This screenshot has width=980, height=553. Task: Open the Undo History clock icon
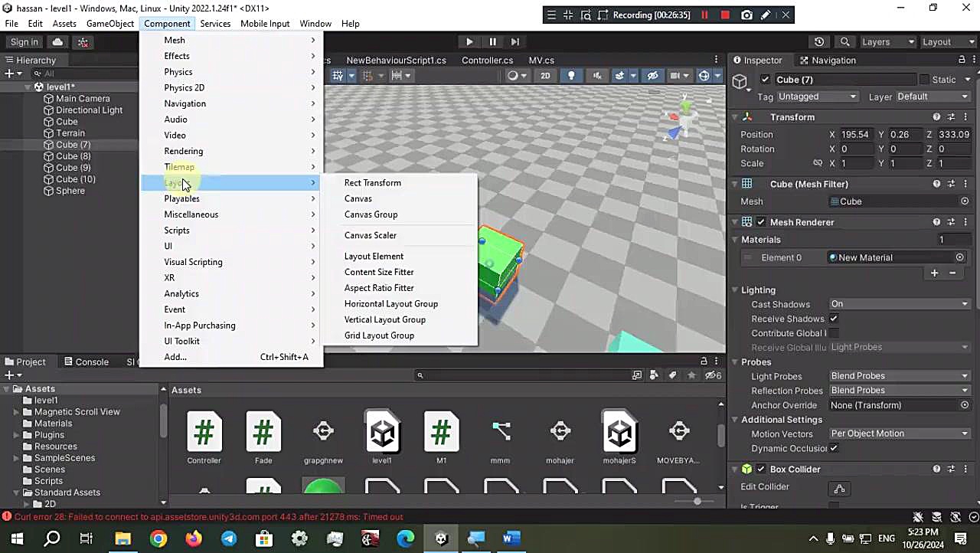click(819, 42)
